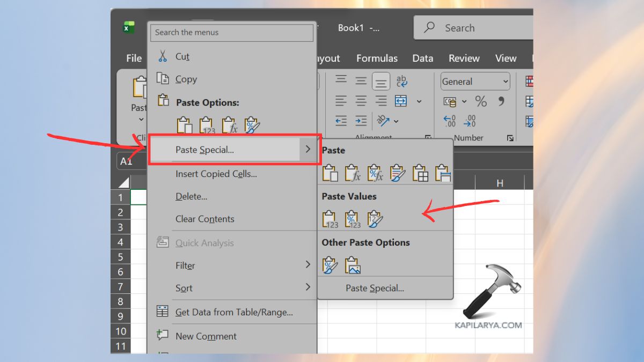644x362 pixels.
Task: Expand the Filter submenu arrow
Action: click(x=308, y=265)
